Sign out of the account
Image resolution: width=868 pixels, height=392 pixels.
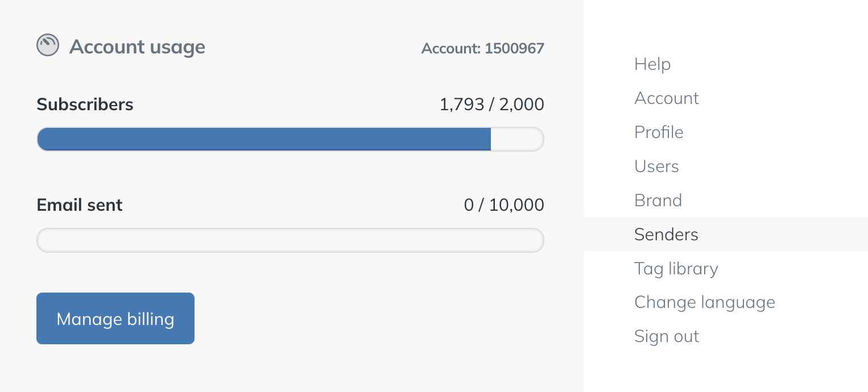666,336
